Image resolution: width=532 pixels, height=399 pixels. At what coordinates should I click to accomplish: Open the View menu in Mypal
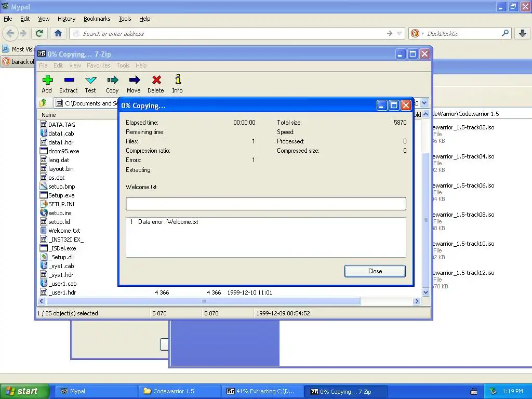(44, 19)
